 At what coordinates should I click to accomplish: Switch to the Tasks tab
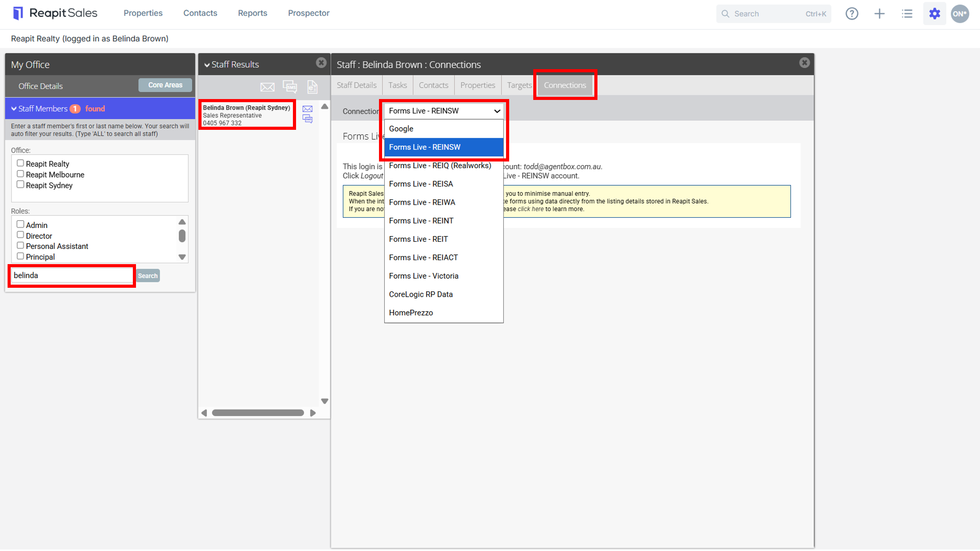pos(397,85)
